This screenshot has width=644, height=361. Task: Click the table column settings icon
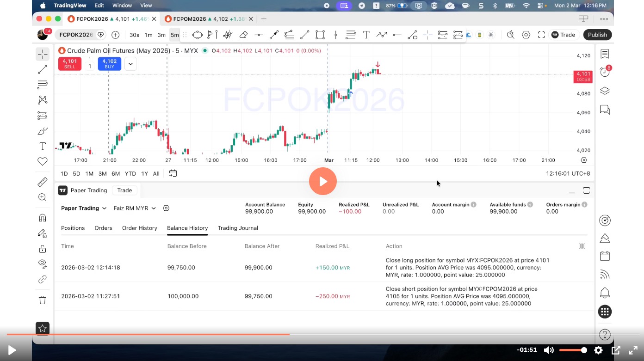(582, 246)
